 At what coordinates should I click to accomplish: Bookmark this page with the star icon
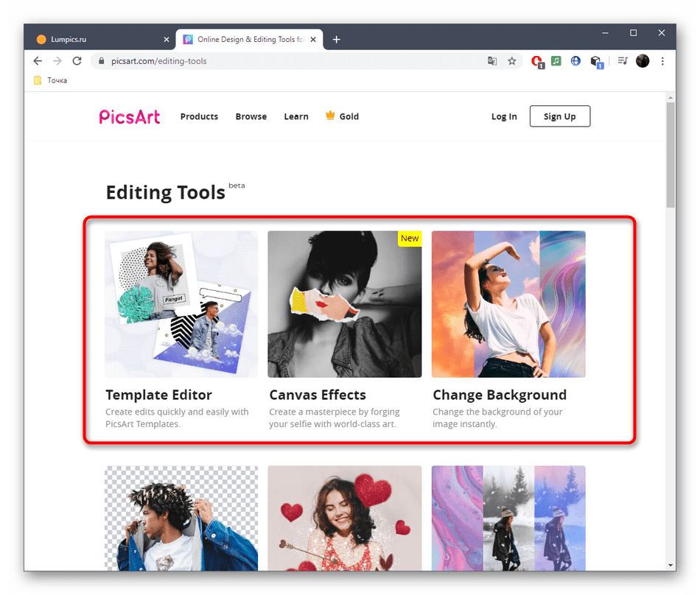pyautogui.click(x=512, y=61)
